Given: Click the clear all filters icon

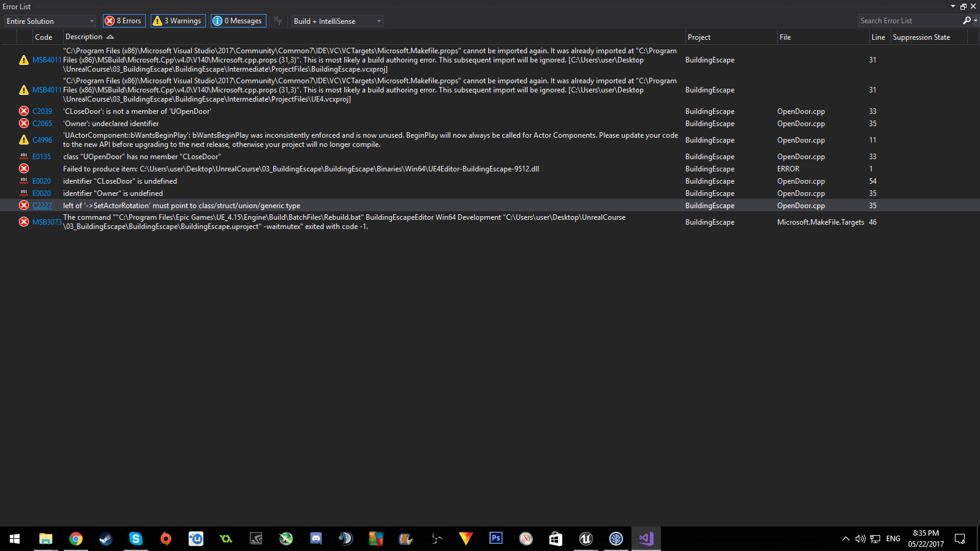Looking at the screenshot, I should [278, 21].
